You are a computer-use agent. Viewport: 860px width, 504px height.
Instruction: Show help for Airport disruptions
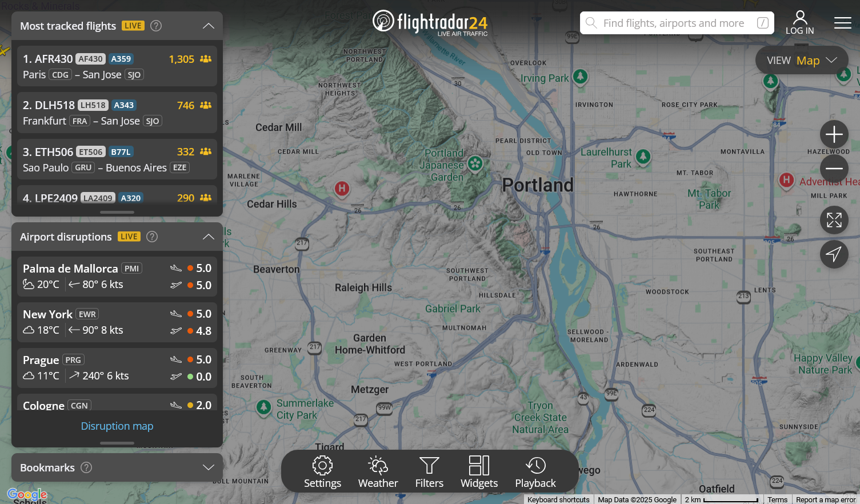coord(152,237)
